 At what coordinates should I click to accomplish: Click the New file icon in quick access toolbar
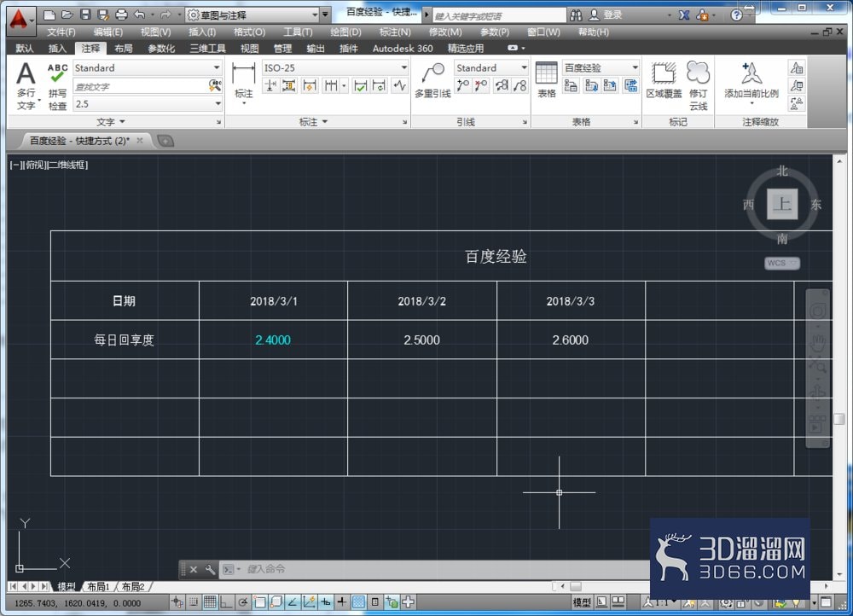[x=49, y=15]
